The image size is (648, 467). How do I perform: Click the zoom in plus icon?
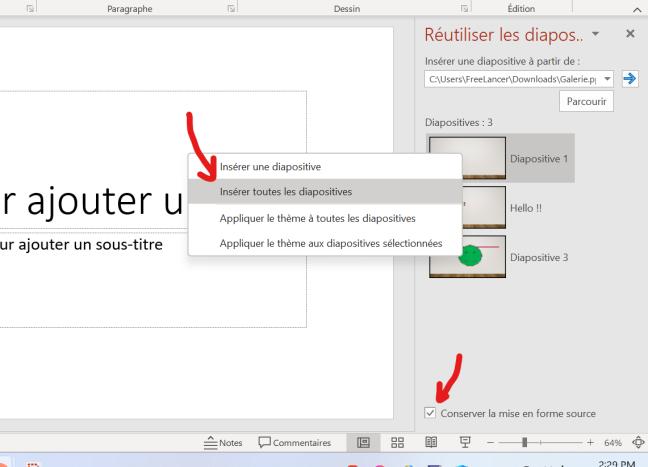coord(590,443)
